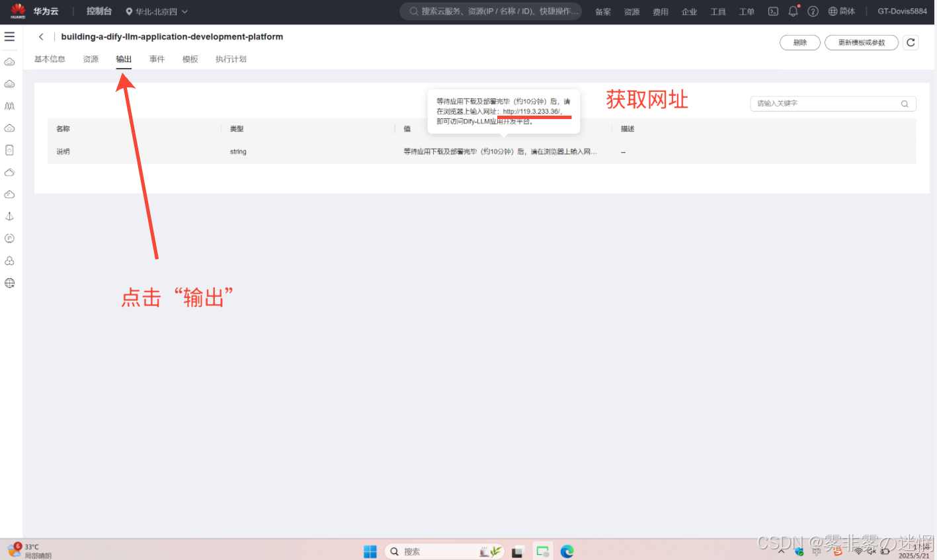Open the green monitor app on taskbar

(543, 551)
